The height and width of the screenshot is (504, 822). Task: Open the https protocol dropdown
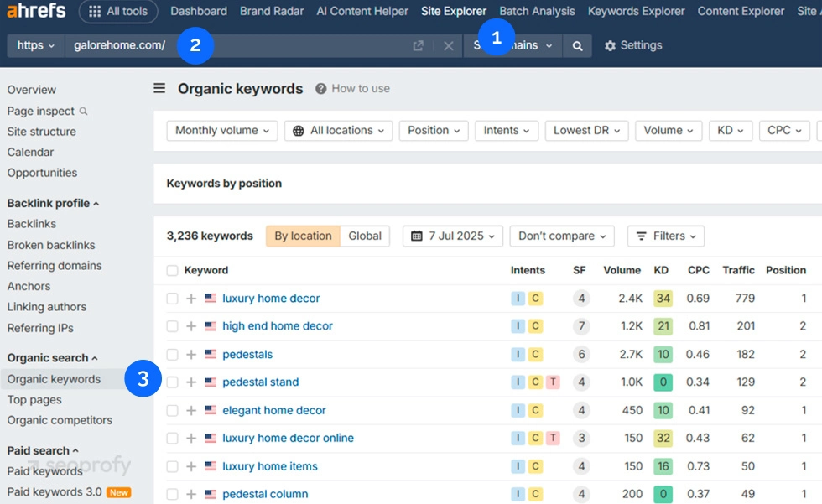point(34,45)
